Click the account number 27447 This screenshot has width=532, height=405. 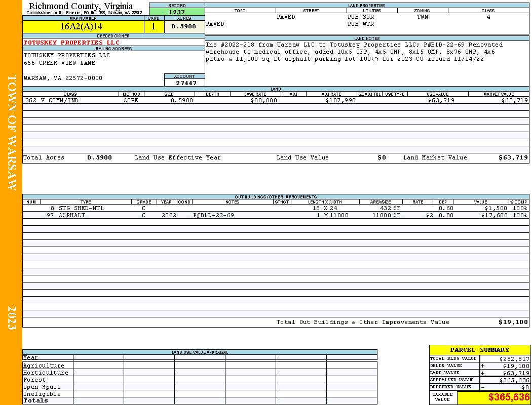click(186, 83)
